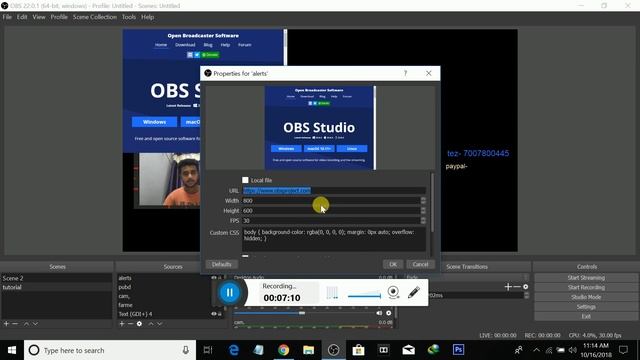This screenshot has height=360, width=640.
Task: Add a new scene with plus icon
Action: point(6,324)
